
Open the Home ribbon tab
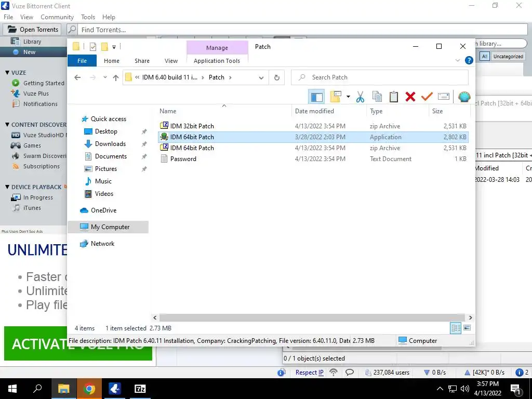tap(112, 61)
